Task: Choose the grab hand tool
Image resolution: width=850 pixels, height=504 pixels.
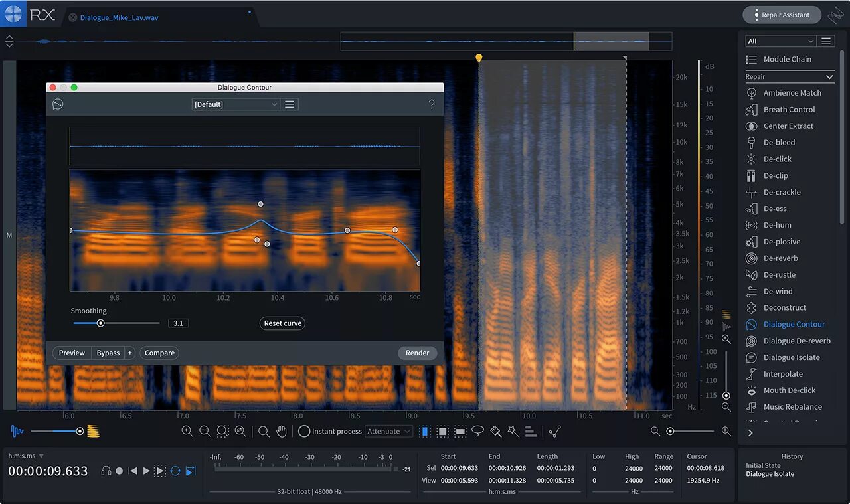Action: [282, 431]
